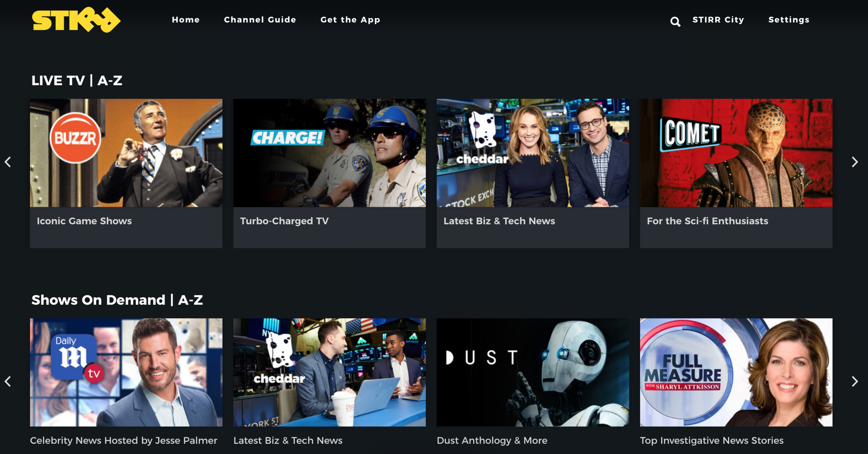Show previous Live TV channels with left arrow
The height and width of the screenshot is (454, 868).
(8, 162)
